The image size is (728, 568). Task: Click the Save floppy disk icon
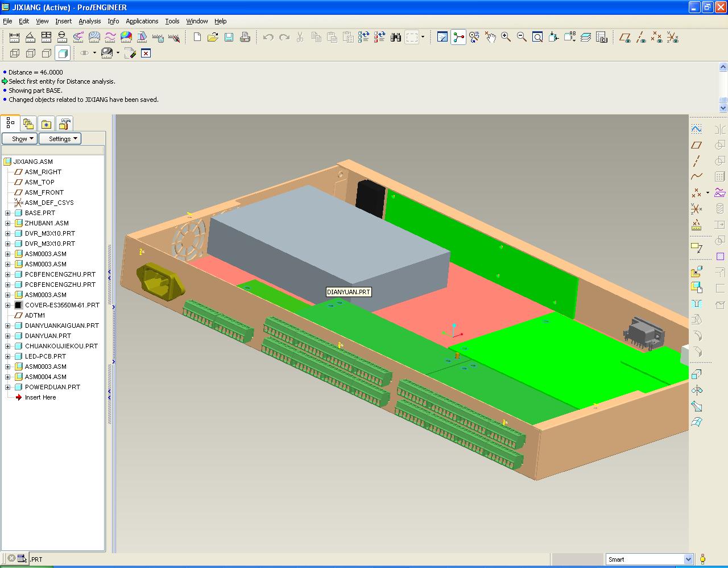click(x=229, y=38)
